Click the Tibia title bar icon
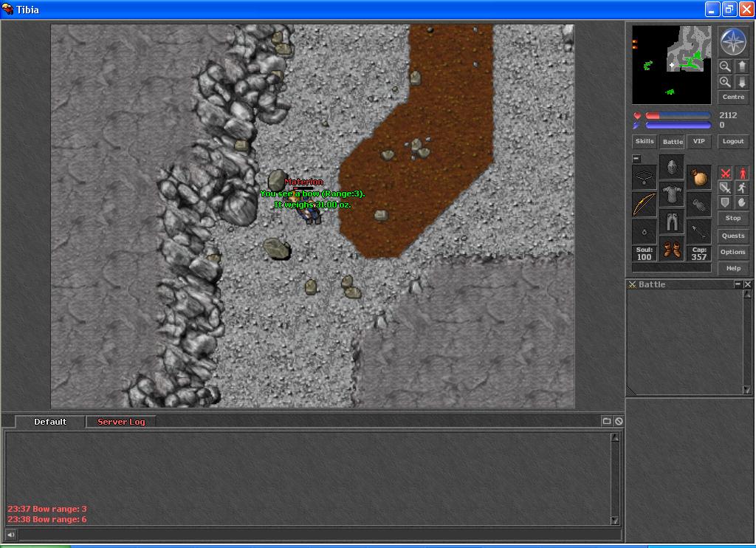This screenshot has height=548, width=756. point(7,9)
